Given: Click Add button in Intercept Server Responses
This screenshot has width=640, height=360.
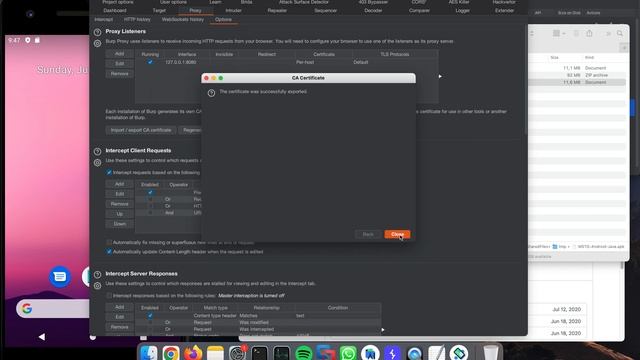Looking at the screenshot, I should pos(119,307).
